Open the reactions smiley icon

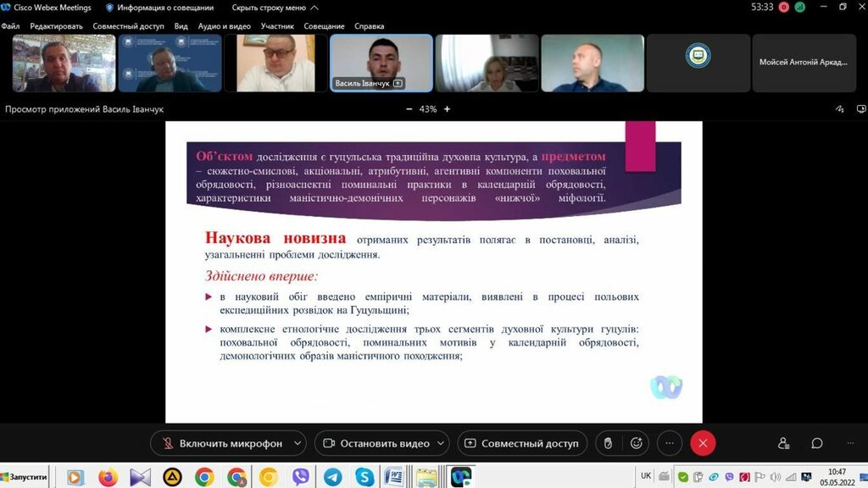(x=636, y=443)
